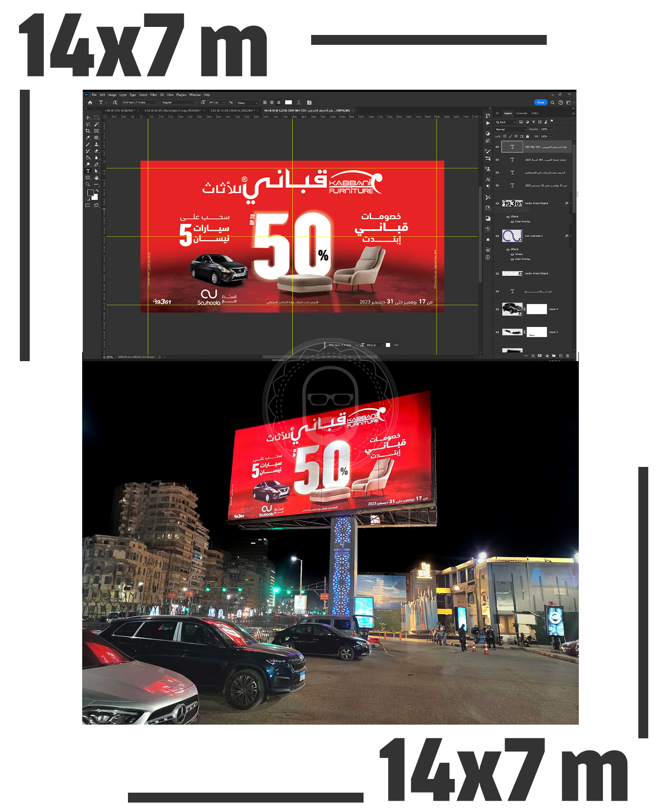The image size is (661, 812).
Task: Click the Home icon in options bar
Action: (90, 102)
